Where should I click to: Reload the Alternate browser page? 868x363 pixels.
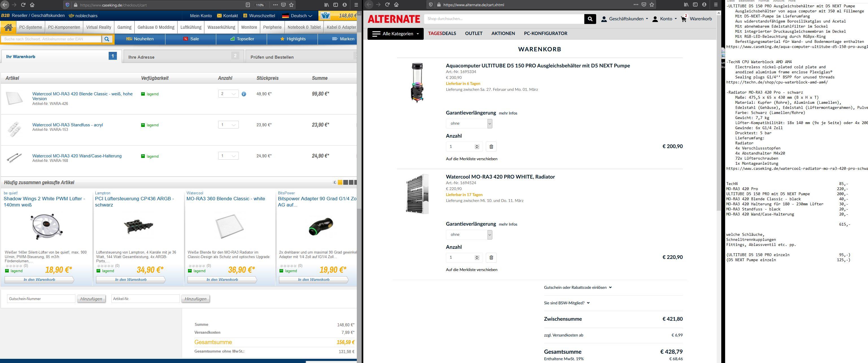387,5
